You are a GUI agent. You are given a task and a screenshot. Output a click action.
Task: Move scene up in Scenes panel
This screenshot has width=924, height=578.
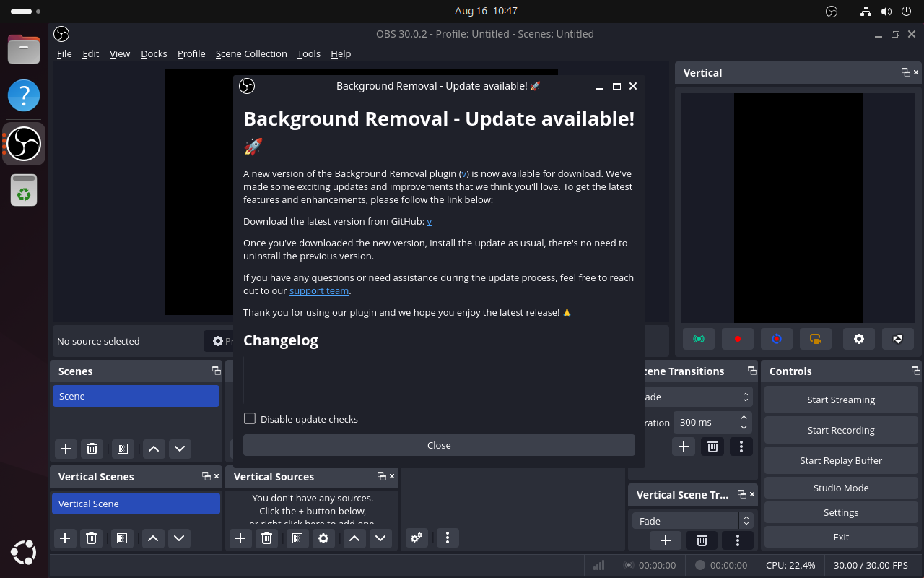point(154,449)
